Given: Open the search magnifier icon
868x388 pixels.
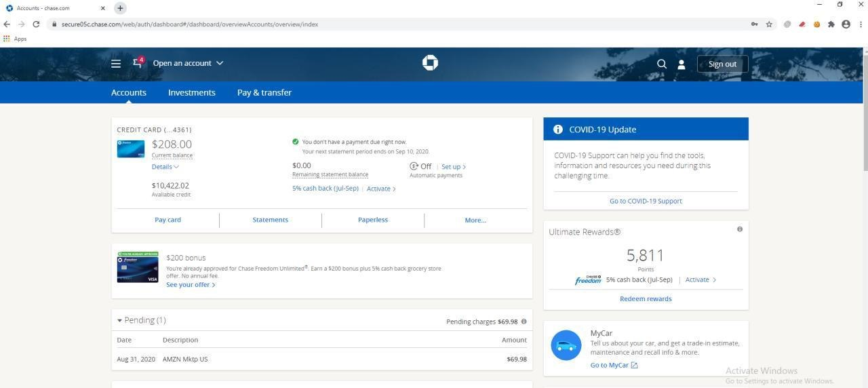Looking at the screenshot, I should (662, 64).
